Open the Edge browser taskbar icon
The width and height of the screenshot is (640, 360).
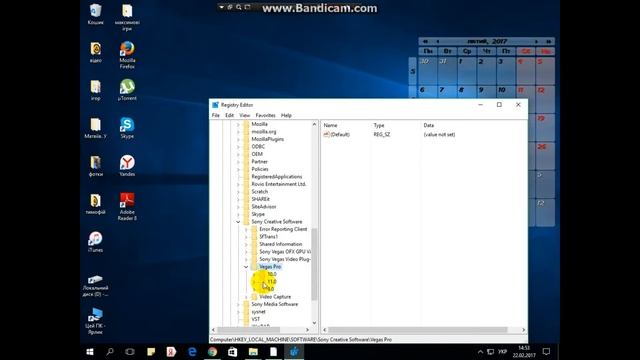point(192,351)
